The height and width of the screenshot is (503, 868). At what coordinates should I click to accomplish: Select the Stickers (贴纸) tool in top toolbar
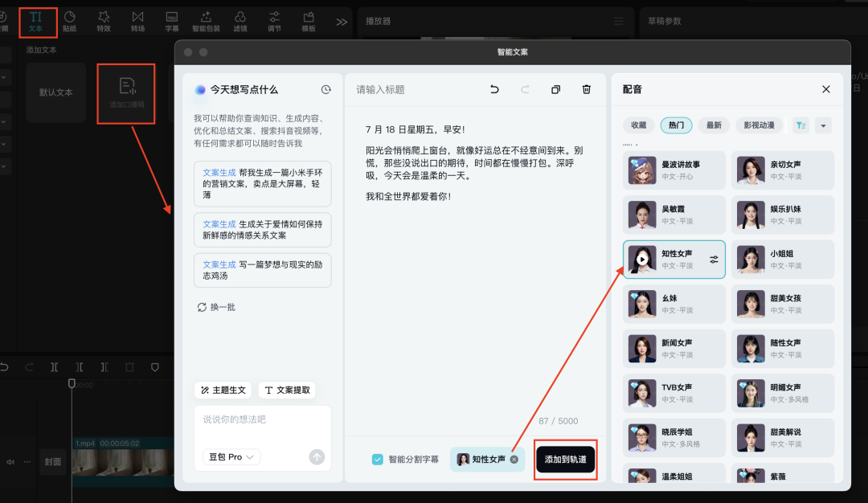(69, 20)
